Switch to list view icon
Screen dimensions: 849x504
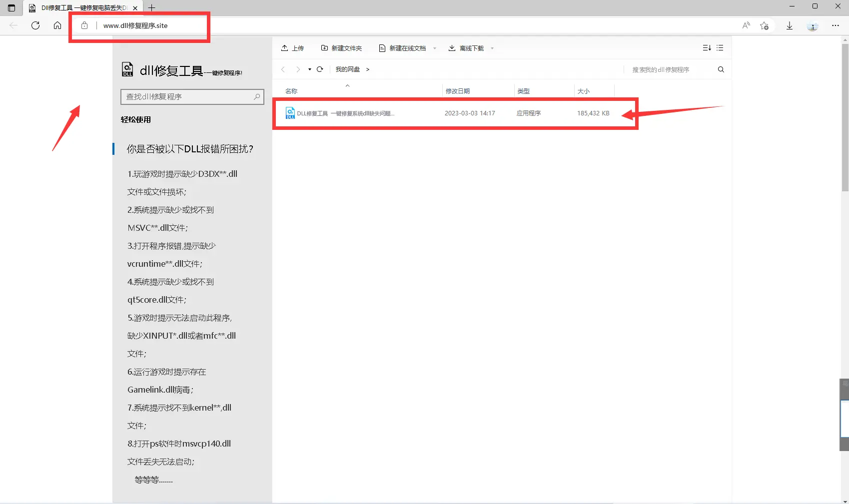pos(720,48)
